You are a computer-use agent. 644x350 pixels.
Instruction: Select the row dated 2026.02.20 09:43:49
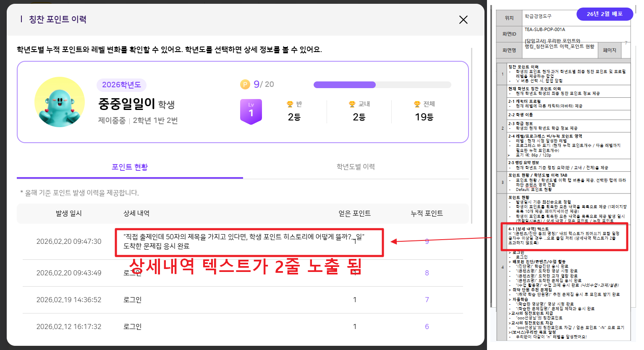coord(69,273)
